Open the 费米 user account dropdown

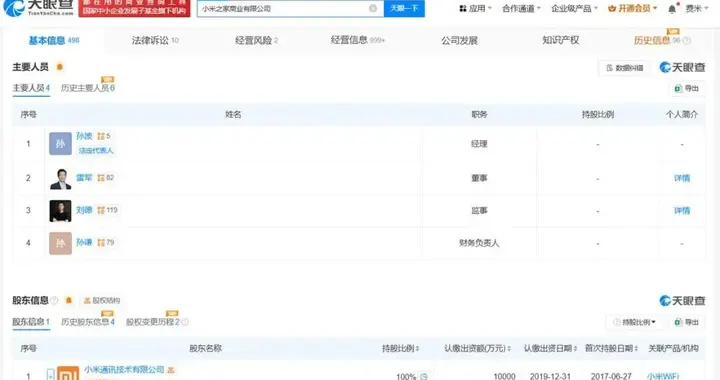(697, 8)
